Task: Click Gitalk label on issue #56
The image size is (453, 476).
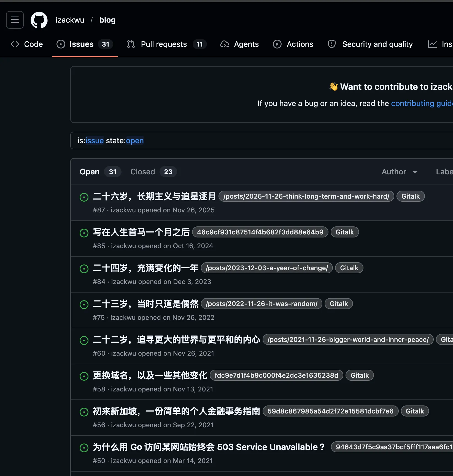Action: (415, 411)
